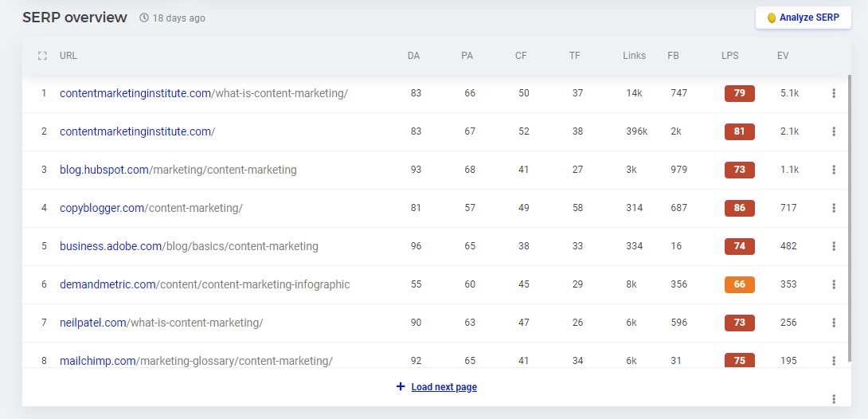
Task: Open three-dot menu for copyblogger.com row
Action: (x=834, y=208)
